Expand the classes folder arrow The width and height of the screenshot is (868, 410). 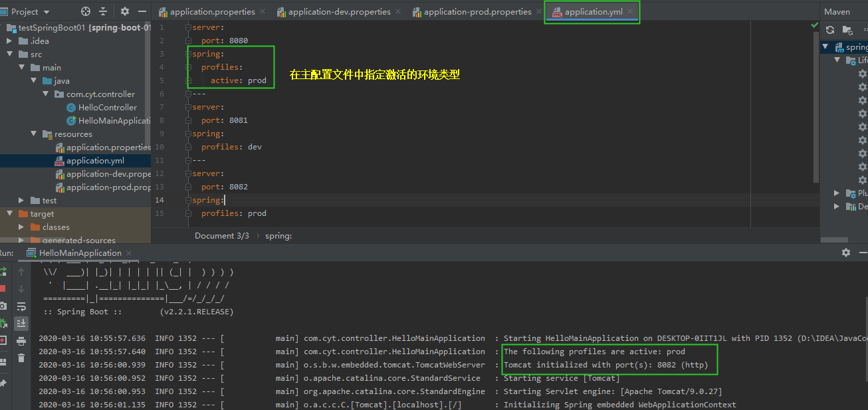[22, 227]
